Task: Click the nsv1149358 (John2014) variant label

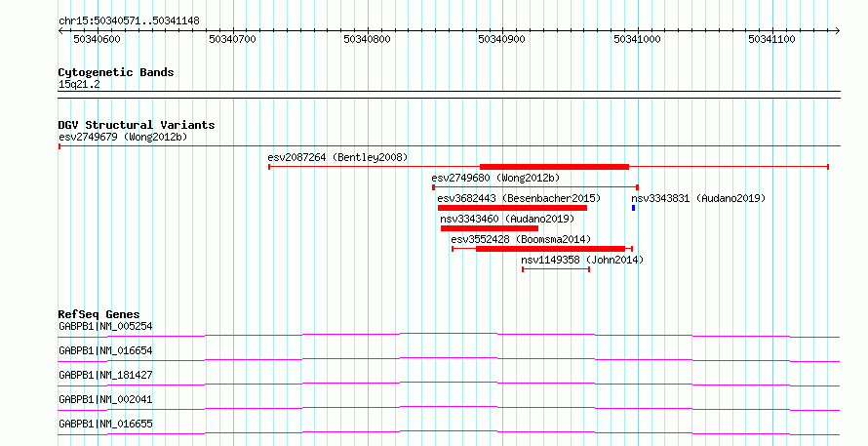Action: [x=582, y=260]
